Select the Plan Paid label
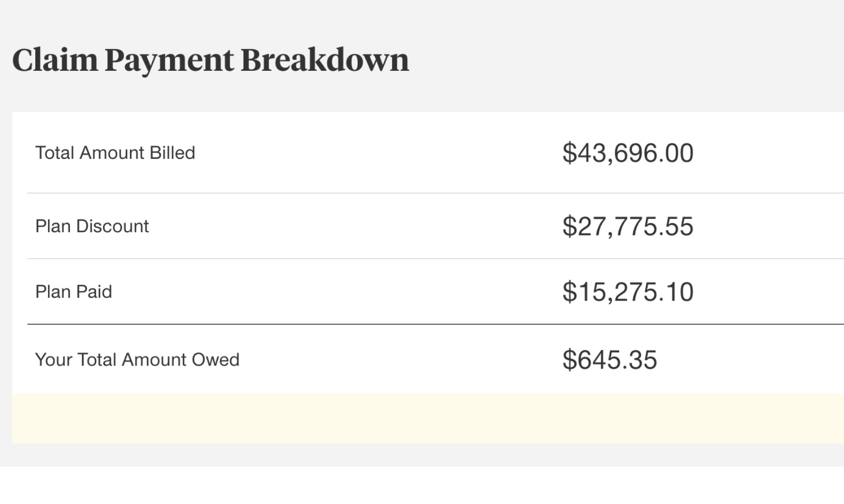This screenshot has height=504, width=844. [74, 292]
